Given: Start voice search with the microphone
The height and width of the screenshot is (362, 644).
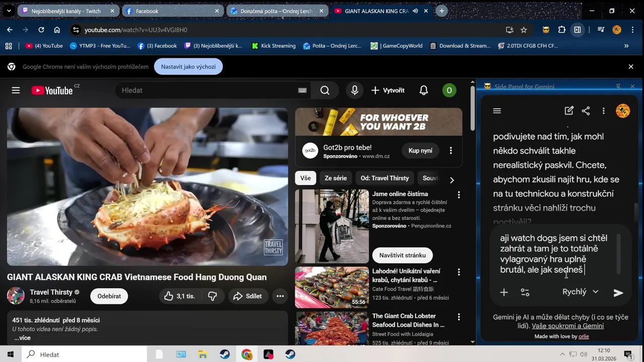Looking at the screenshot, I should click(x=355, y=90).
